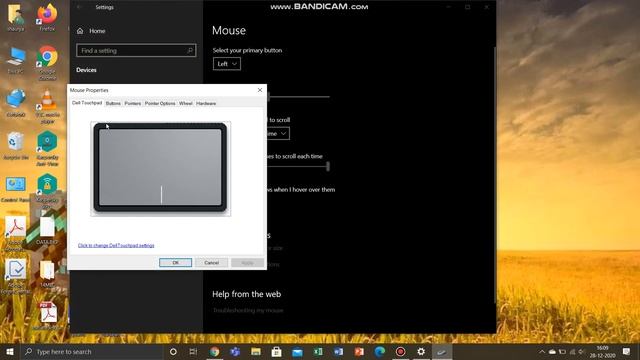This screenshot has width=640, height=360.
Task: Click Troubleshooting my mouse link
Action: 248,310
